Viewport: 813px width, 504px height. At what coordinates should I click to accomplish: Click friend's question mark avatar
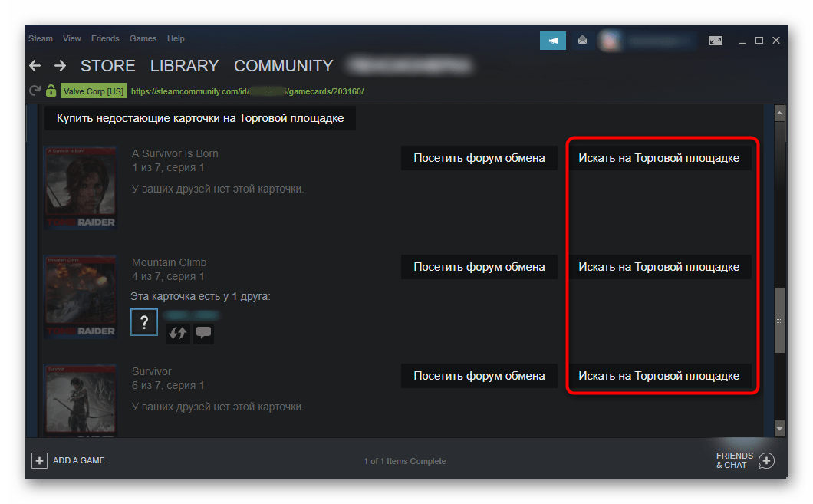tap(144, 322)
